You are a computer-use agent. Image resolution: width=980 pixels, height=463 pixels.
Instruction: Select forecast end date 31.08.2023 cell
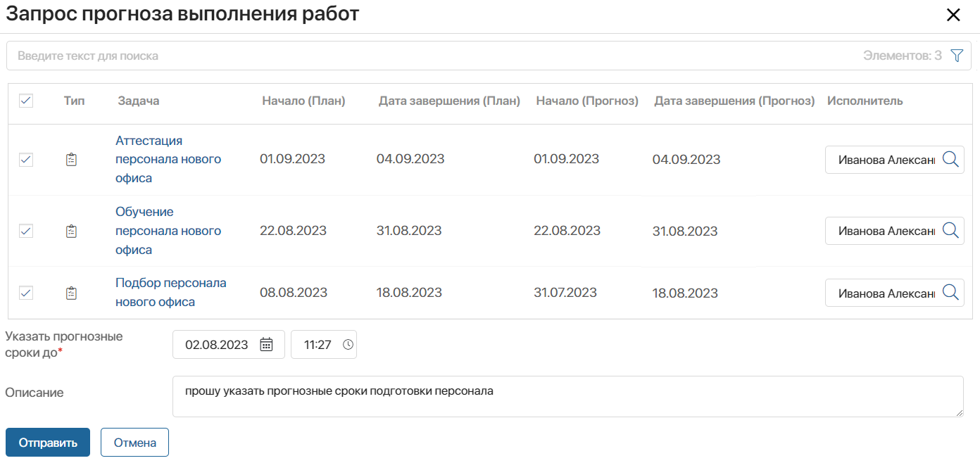click(685, 231)
